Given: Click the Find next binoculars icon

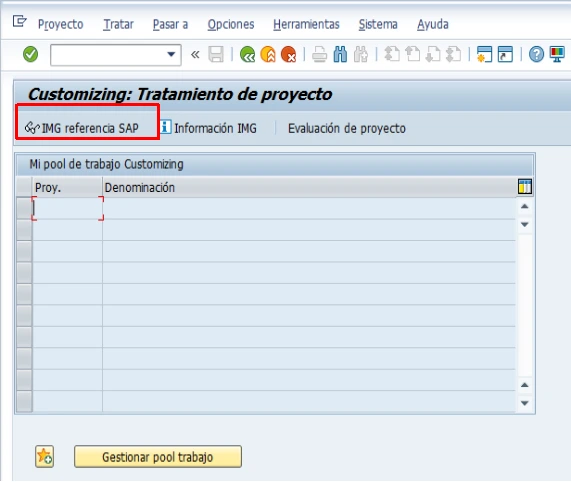Looking at the screenshot, I should coord(361,55).
